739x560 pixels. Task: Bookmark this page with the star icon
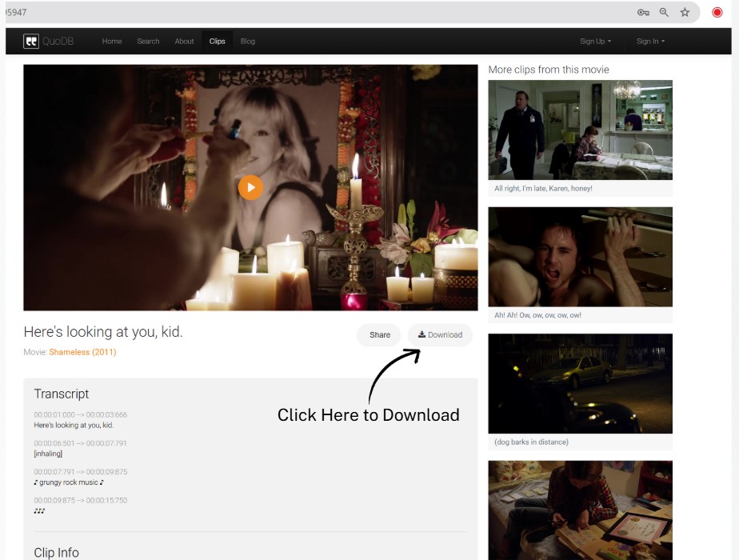(685, 12)
